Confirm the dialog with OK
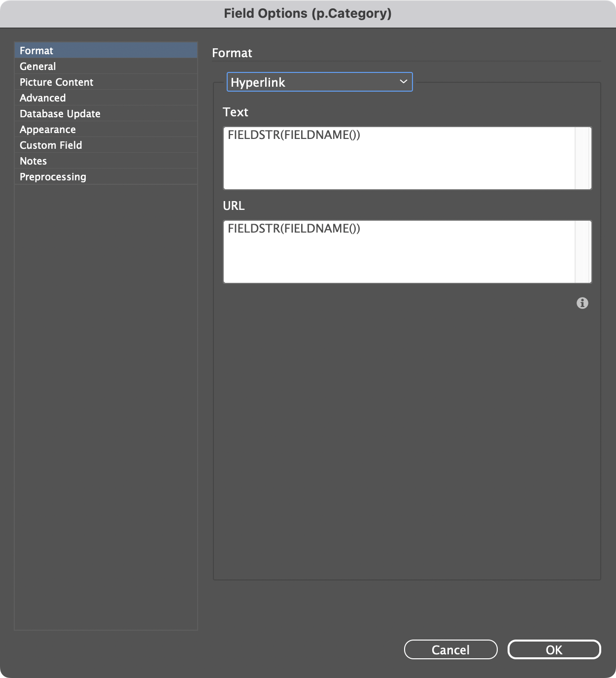This screenshot has height=678, width=616. tap(554, 649)
